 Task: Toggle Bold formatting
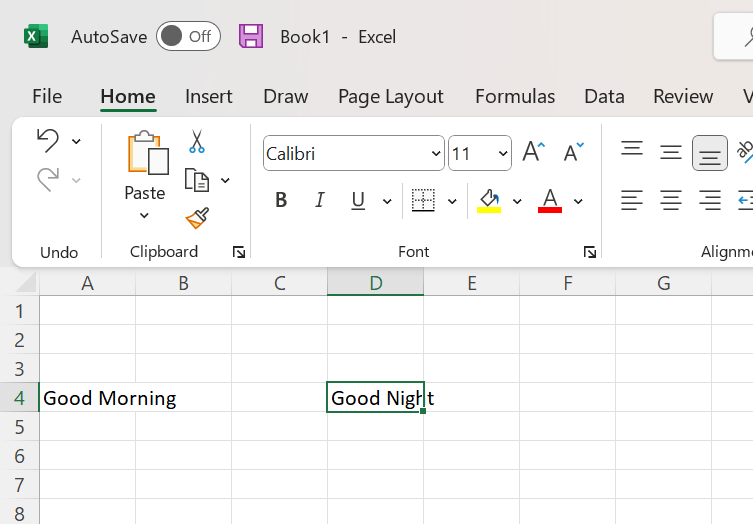tap(281, 201)
